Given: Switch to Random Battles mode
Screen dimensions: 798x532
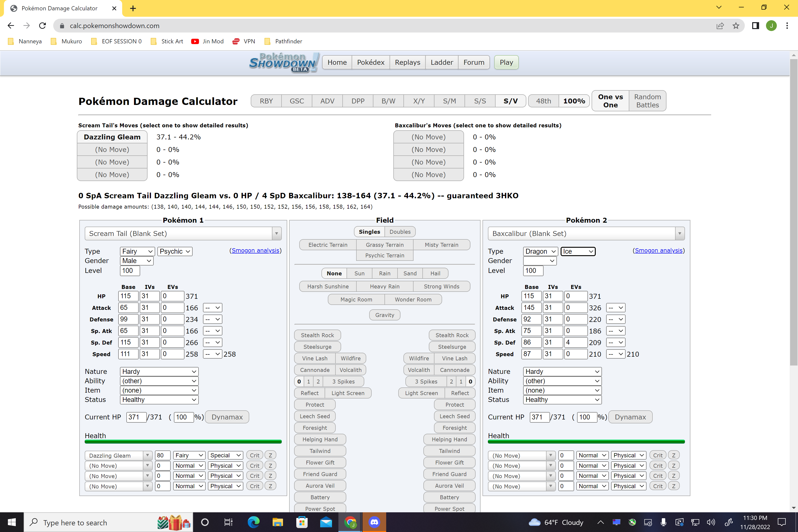Looking at the screenshot, I should 647,101.
